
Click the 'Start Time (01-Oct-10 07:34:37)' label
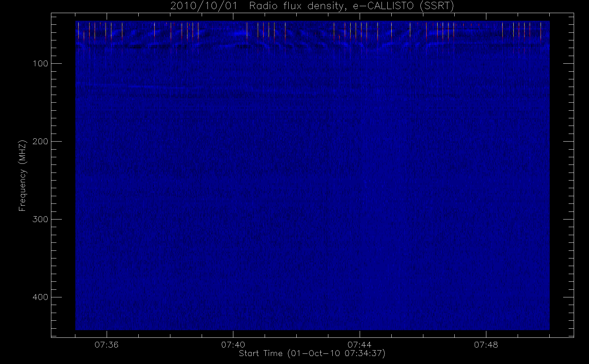(x=312, y=353)
